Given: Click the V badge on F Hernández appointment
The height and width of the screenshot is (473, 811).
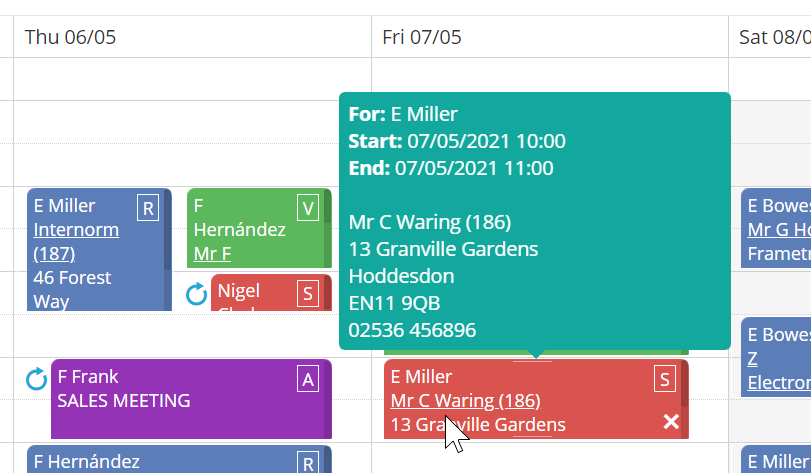Looking at the screenshot, I should tap(308, 208).
